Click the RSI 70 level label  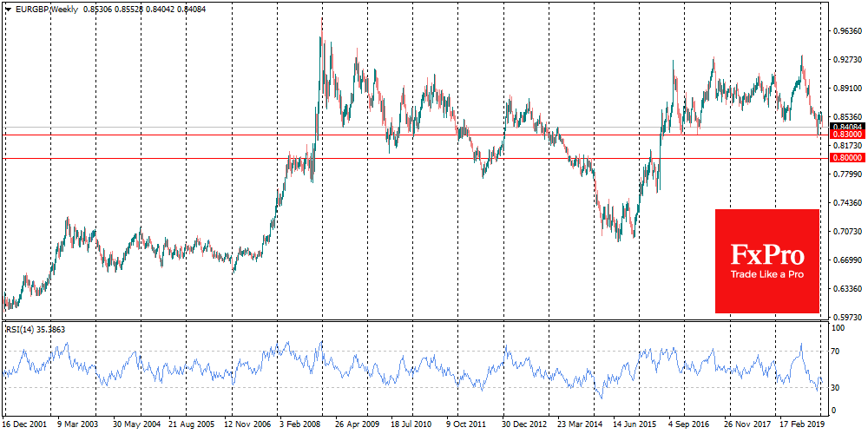(838, 351)
